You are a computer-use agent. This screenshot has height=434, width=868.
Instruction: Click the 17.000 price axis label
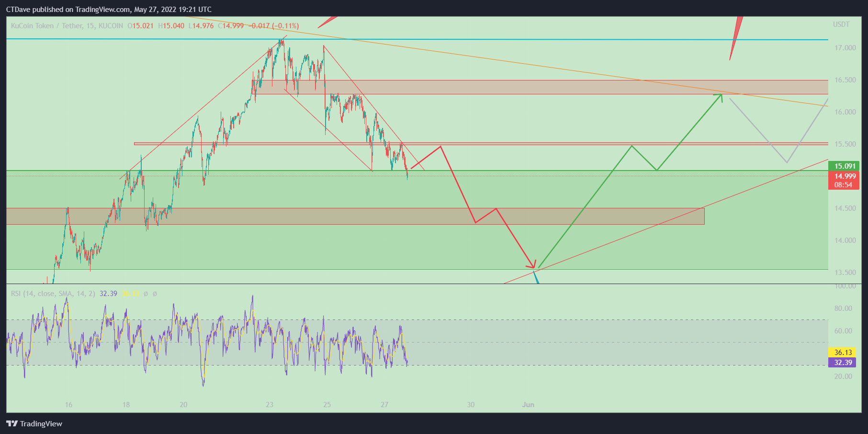[845, 48]
